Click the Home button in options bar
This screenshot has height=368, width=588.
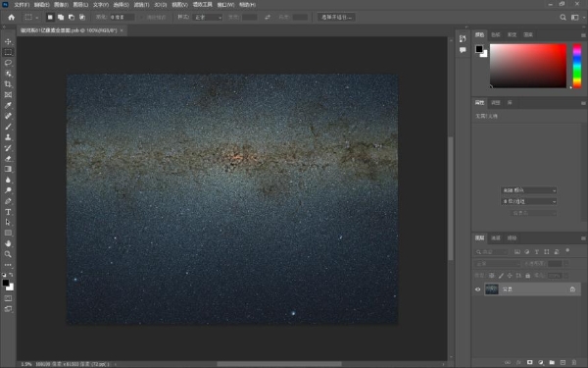11,18
